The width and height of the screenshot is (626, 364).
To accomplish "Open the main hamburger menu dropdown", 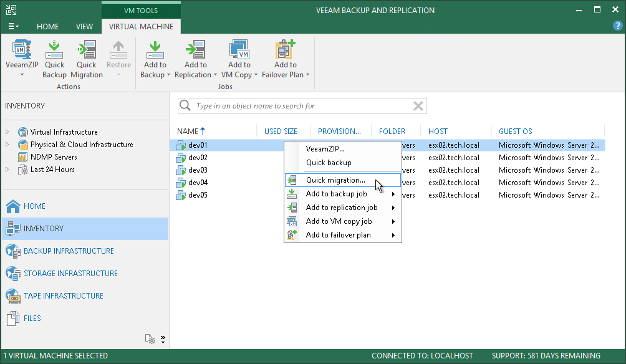I will (x=13, y=26).
